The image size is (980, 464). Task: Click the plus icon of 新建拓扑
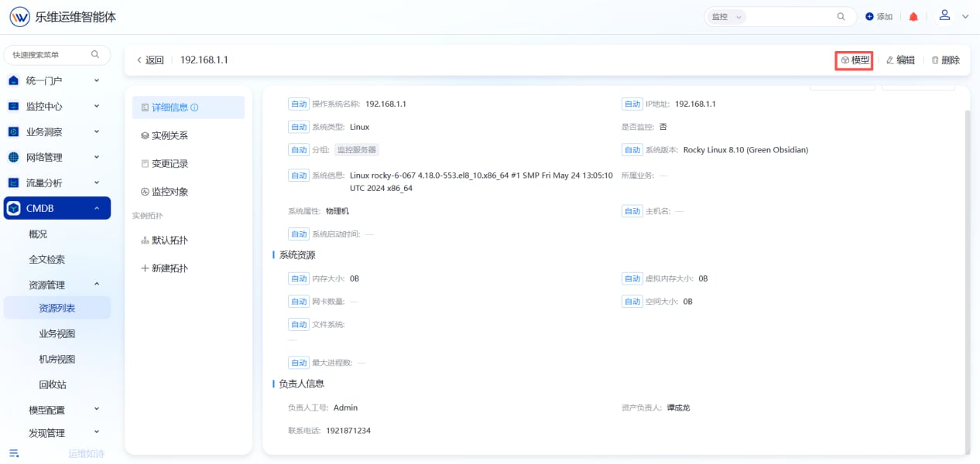(145, 268)
